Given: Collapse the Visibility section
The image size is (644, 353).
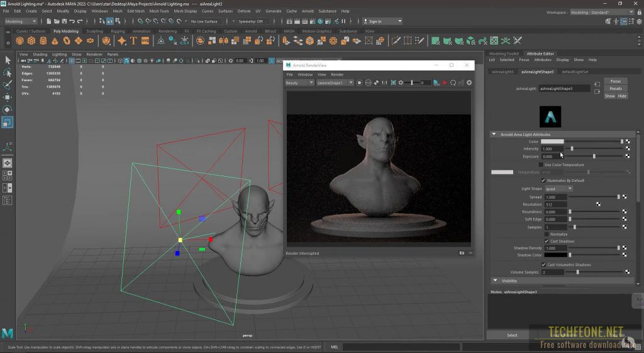Looking at the screenshot, I should (495, 281).
